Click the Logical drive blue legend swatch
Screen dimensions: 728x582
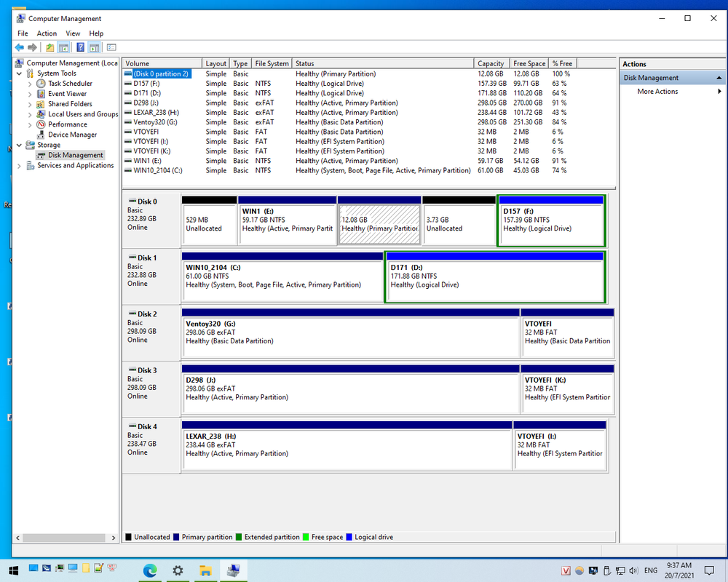(x=349, y=537)
